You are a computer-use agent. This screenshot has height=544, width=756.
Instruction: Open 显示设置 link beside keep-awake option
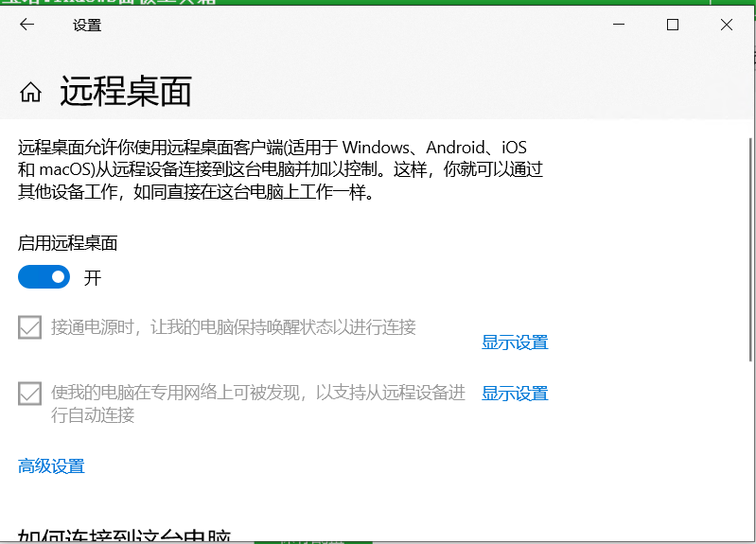pos(515,342)
